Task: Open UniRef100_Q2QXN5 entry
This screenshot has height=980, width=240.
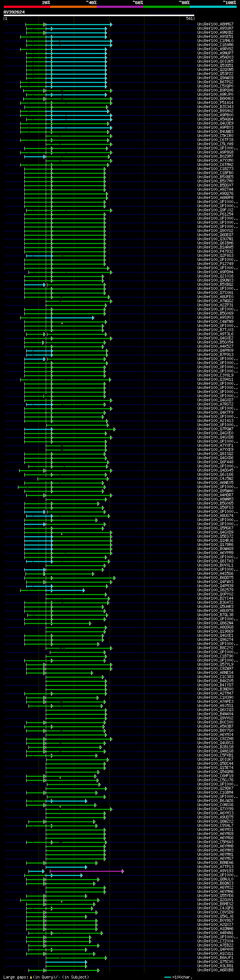Action: tap(215, 69)
